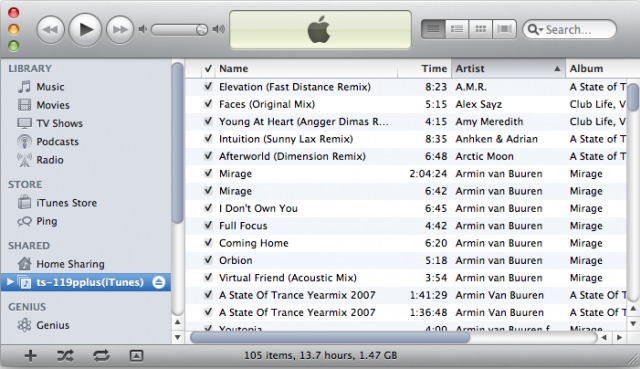Uncheck the Coming Home track
This screenshot has width=640, height=369.
click(208, 242)
